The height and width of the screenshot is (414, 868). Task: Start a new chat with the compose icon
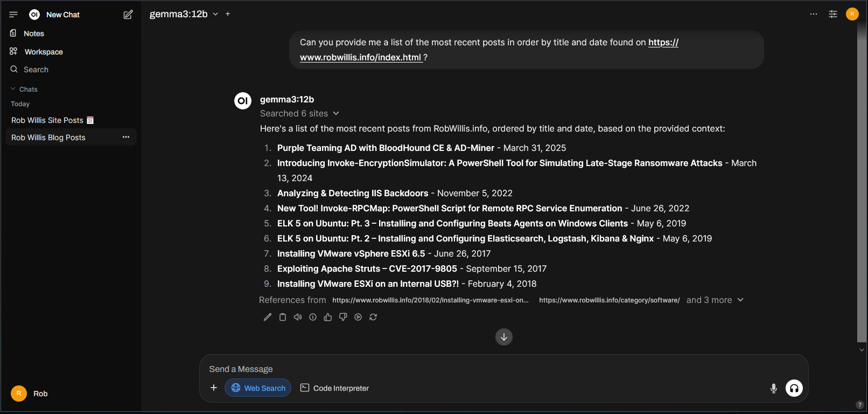(128, 15)
